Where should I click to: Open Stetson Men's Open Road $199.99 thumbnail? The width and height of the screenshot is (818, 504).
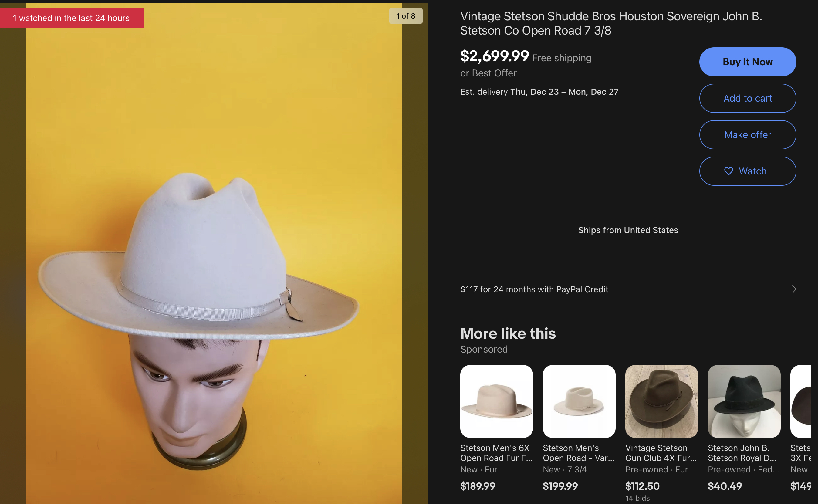coord(579,401)
